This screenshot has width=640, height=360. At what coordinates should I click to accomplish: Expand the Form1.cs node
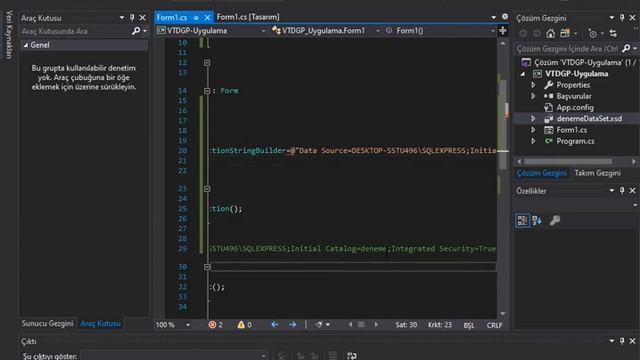tap(533, 130)
